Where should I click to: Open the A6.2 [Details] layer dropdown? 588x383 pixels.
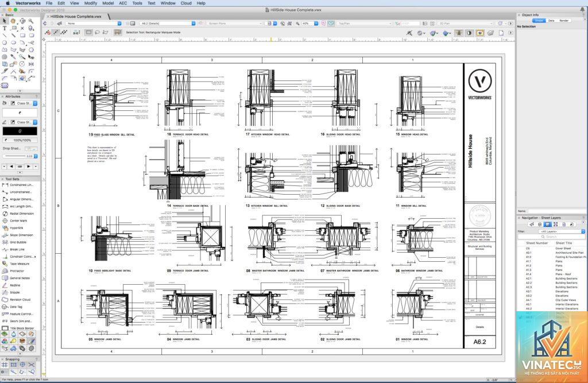coord(168,24)
